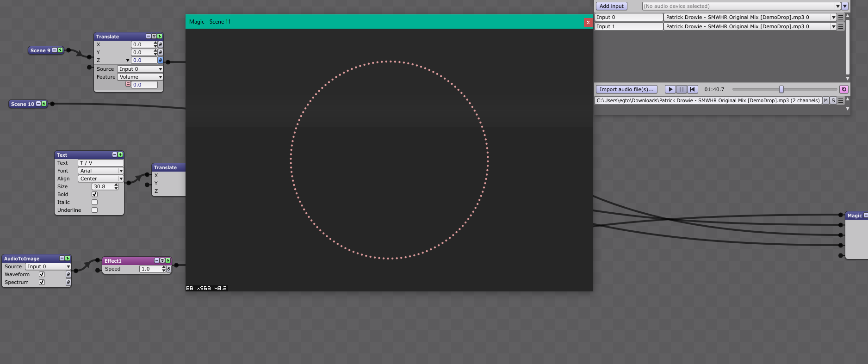Open the audio device selection dropdown
The height and width of the screenshot is (364, 868).
click(x=741, y=6)
